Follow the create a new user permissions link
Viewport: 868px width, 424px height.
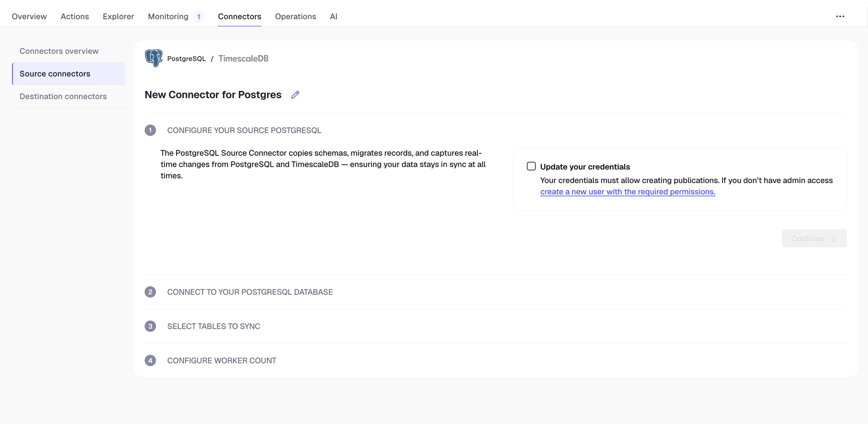pyautogui.click(x=628, y=192)
